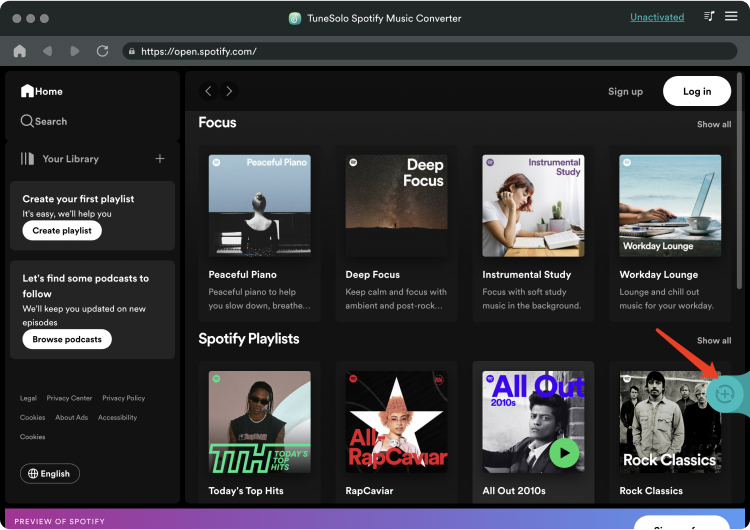Image resolution: width=750 pixels, height=530 pixels.
Task: Click the browser Home icon in toolbar
Action: coord(20,51)
